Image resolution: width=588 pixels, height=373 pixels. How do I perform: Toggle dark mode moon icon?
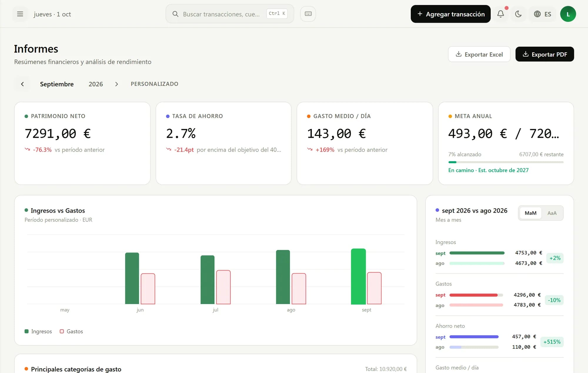[x=518, y=14]
